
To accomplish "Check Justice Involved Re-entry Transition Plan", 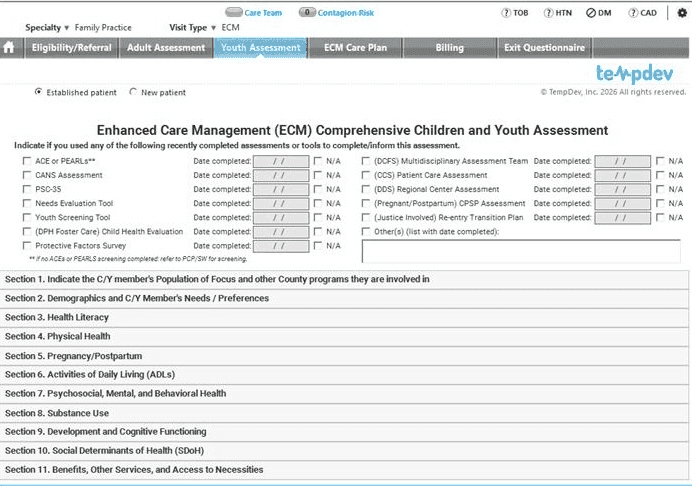I will tap(366, 218).
